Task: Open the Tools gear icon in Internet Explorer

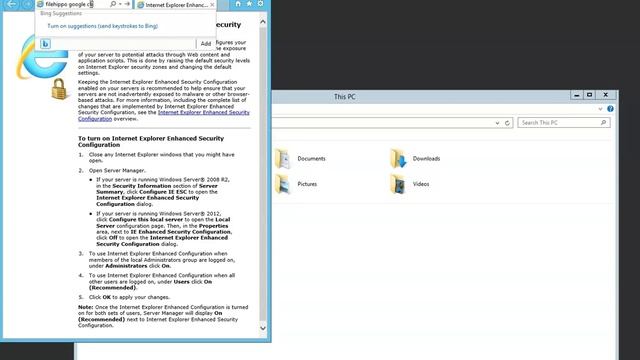Action: point(260,4)
